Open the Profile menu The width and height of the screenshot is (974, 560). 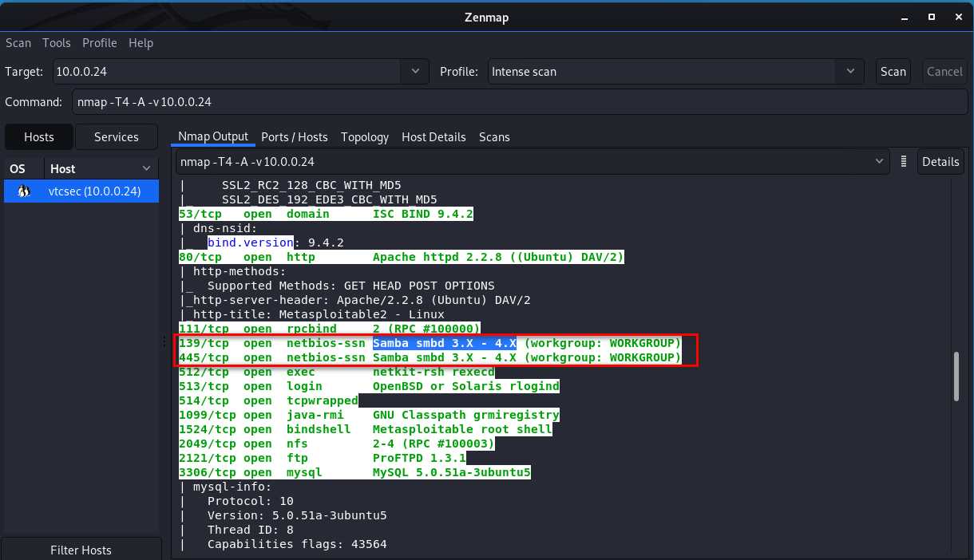(100, 43)
